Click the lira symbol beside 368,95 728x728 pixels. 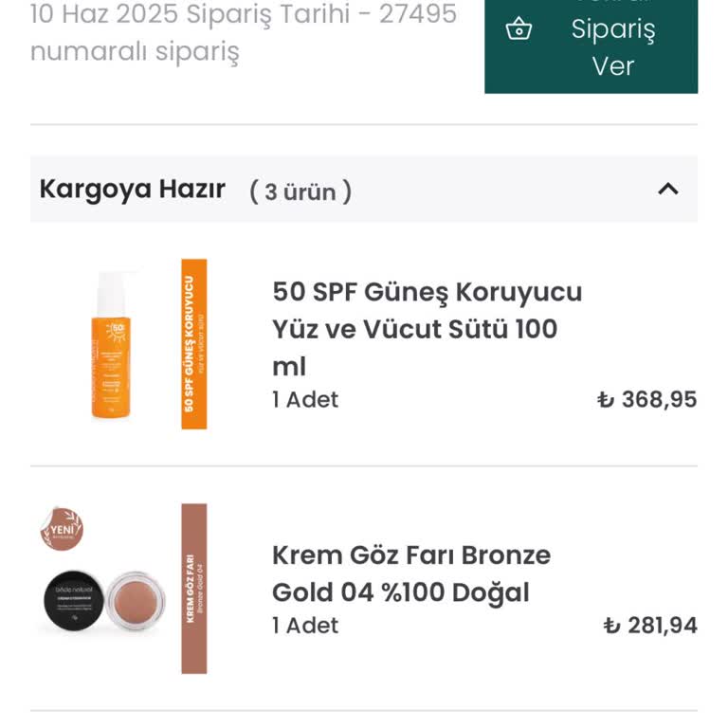coord(606,400)
